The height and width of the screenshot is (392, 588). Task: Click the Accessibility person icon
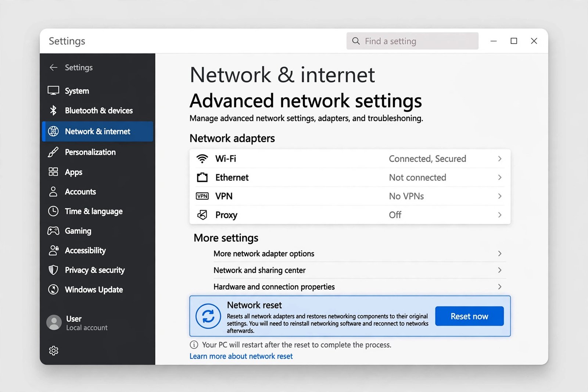point(54,250)
